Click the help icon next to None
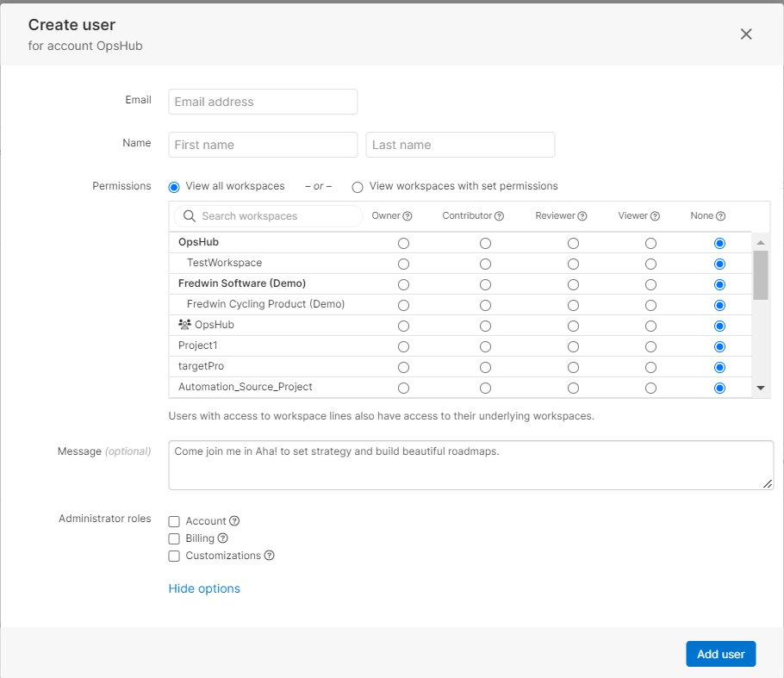This screenshot has width=784, height=678. 721,216
